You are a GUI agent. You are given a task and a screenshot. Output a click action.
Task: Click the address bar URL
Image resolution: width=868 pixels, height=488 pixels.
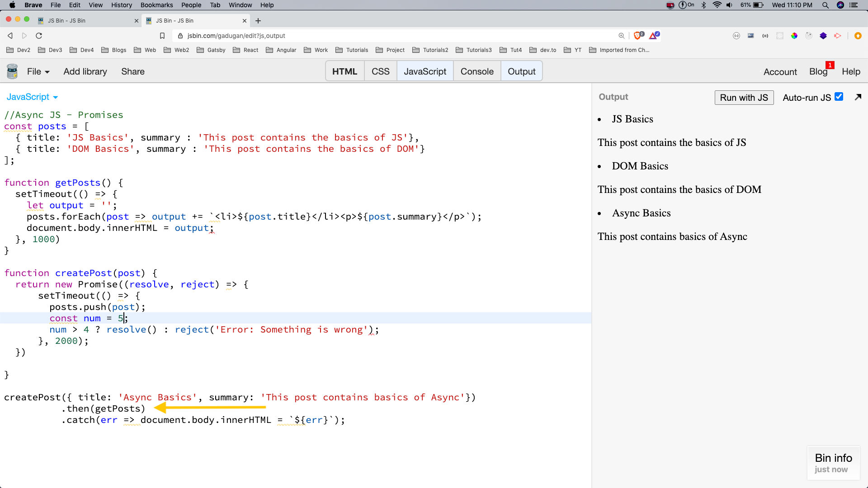coord(236,36)
